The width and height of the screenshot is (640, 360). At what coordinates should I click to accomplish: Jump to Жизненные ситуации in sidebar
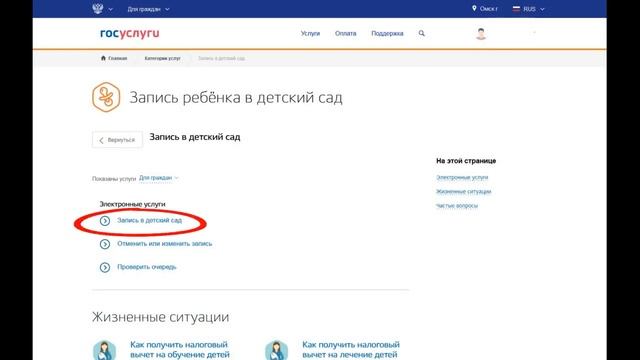pyautogui.click(x=464, y=191)
